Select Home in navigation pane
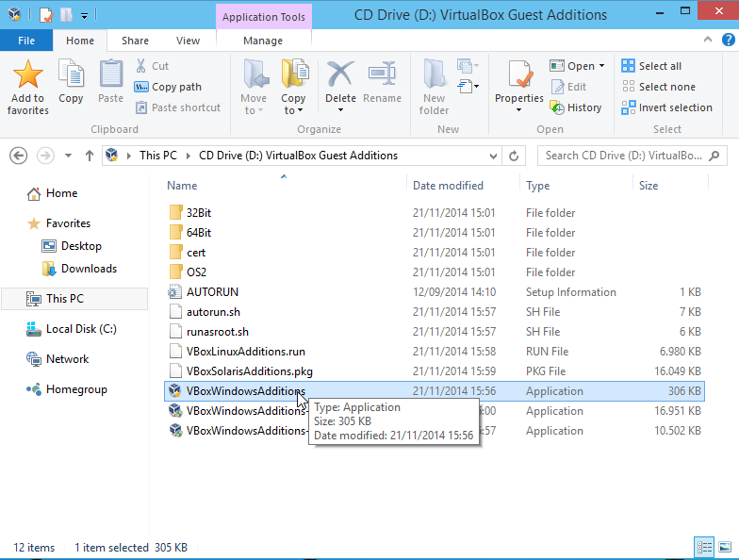Screen dimensions: 739x560 pos(53,193)
